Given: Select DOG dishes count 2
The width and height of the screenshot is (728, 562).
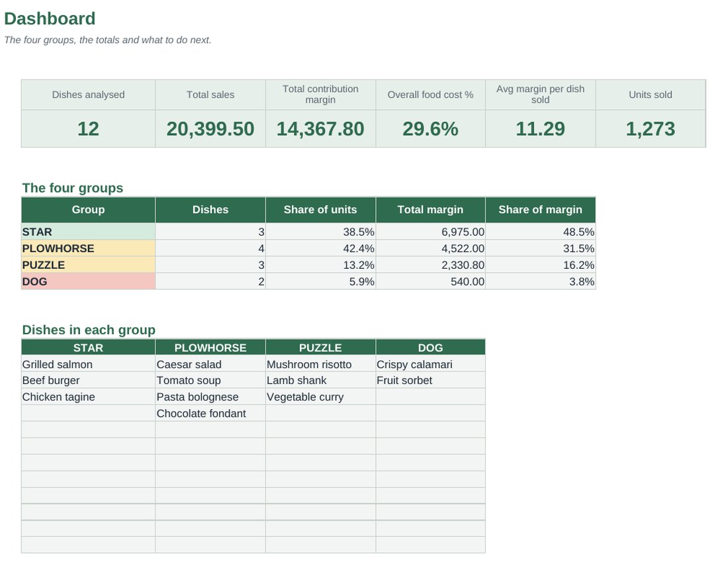Looking at the screenshot, I should point(210,281).
